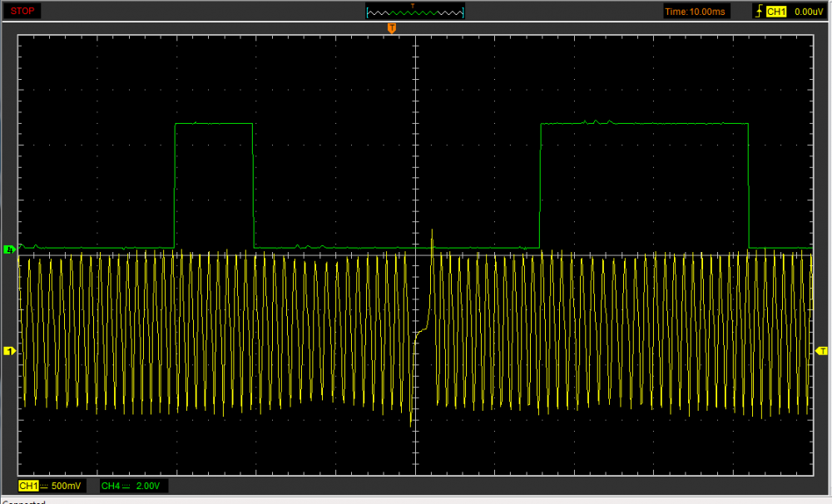832x504 pixels.
Task: Click the 0.00uV trigger level value
Action: [808, 12]
